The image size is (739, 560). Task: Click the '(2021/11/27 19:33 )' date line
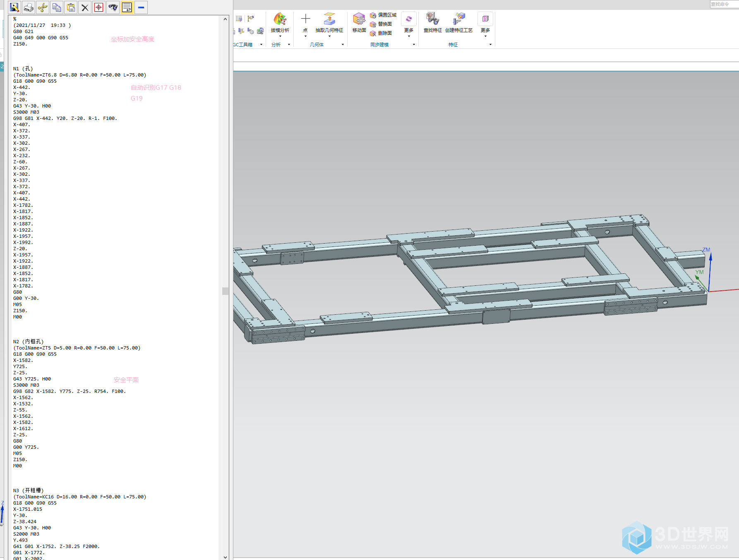pos(42,25)
